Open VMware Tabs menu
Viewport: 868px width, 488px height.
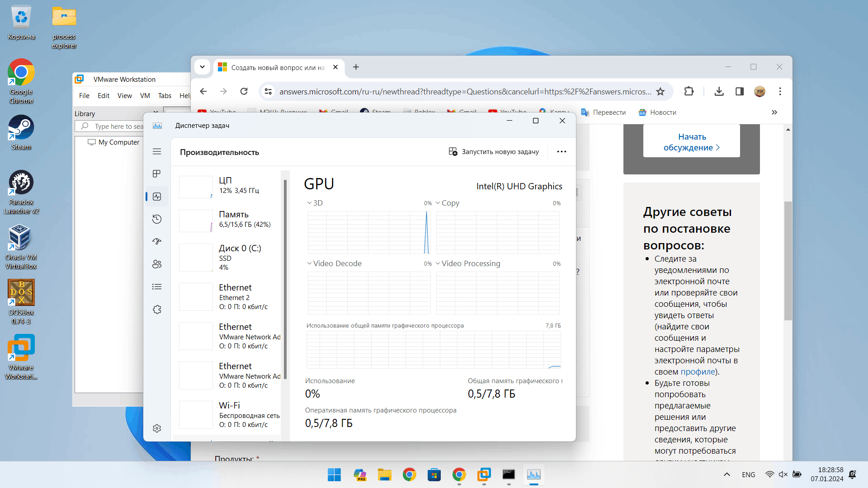[165, 96]
